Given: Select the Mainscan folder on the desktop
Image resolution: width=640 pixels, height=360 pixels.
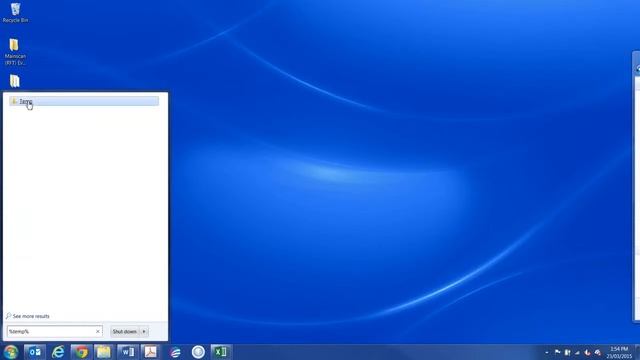Looking at the screenshot, I should coord(15,52).
